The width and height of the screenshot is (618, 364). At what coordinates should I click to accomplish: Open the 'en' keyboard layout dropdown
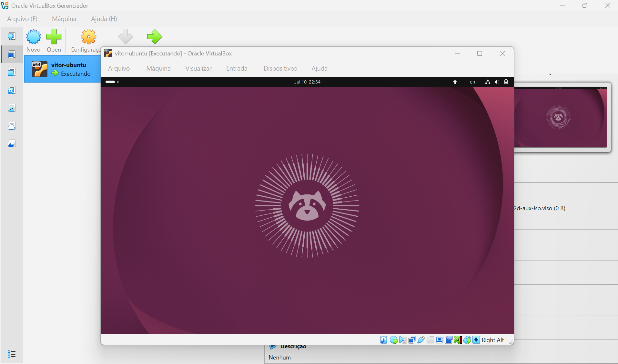coord(472,82)
